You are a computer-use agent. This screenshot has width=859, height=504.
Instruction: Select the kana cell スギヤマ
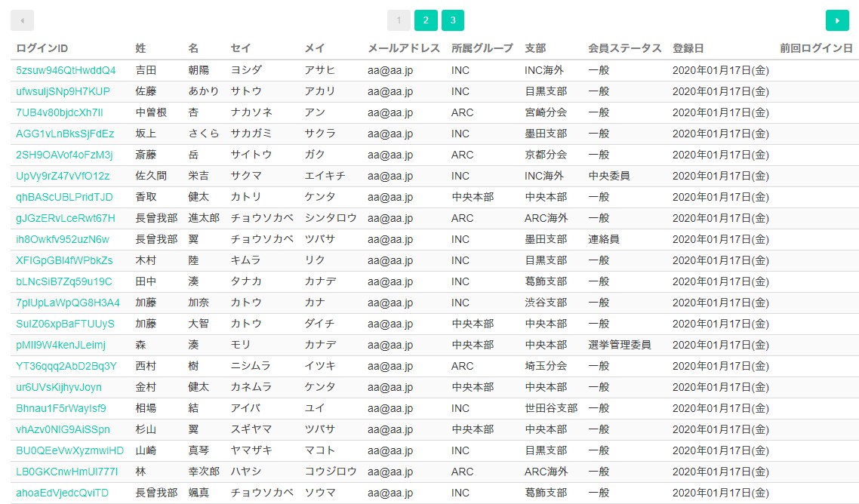[x=251, y=429]
